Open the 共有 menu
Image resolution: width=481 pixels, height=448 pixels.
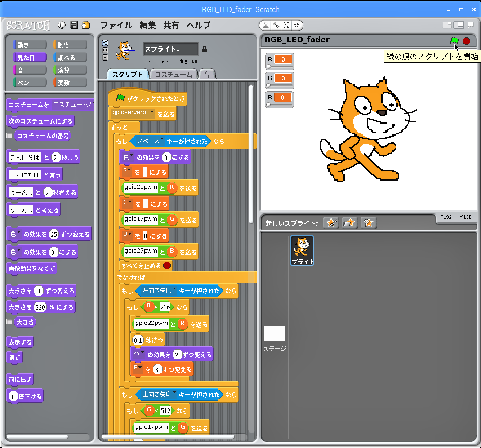tap(171, 25)
